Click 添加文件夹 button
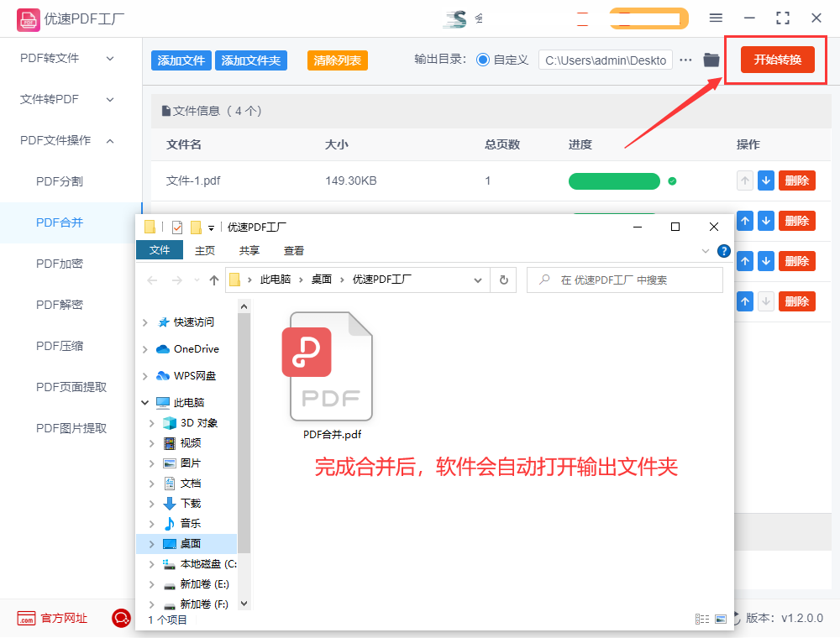 (250, 60)
